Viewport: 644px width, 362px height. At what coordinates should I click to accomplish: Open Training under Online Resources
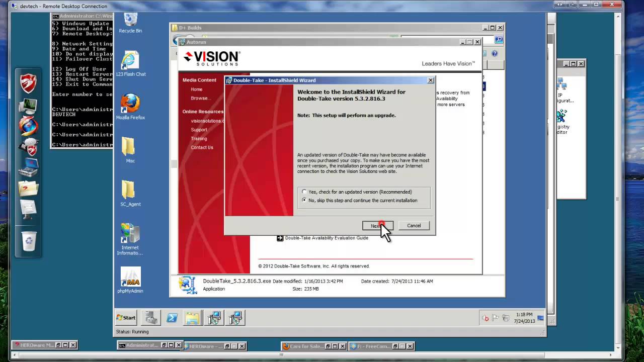(199, 139)
